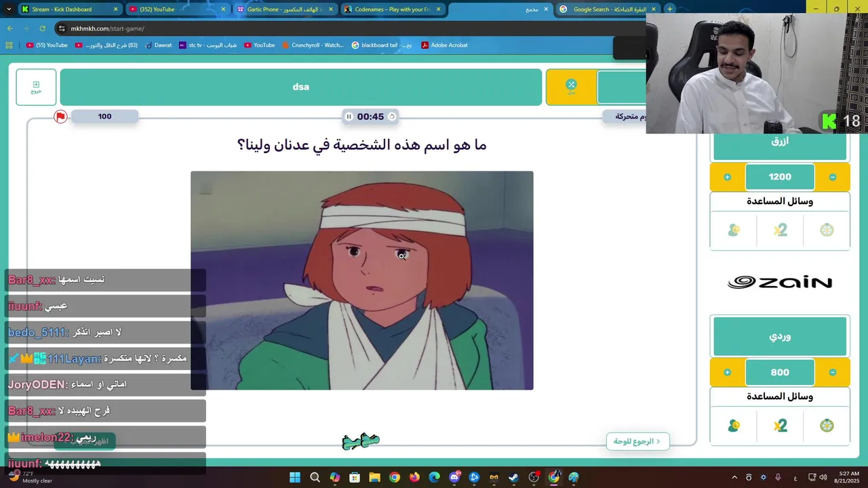Decrease pink team score with minus
This screenshot has width=868, height=488.
pos(833,372)
